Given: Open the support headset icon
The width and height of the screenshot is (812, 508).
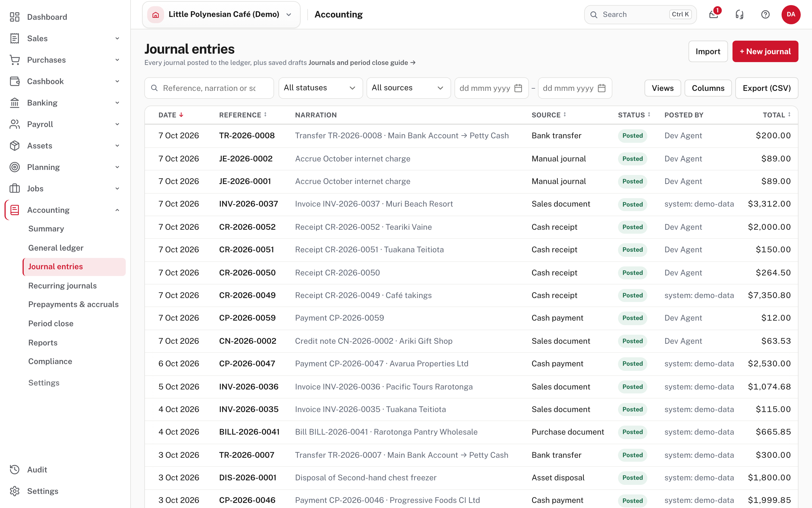Looking at the screenshot, I should coord(740,14).
